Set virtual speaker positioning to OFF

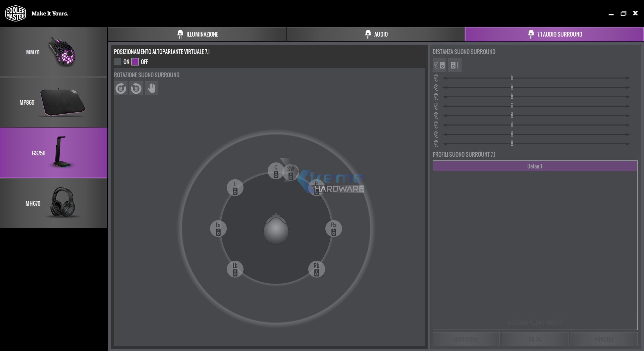pyautogui.click(x=135, y=62)
